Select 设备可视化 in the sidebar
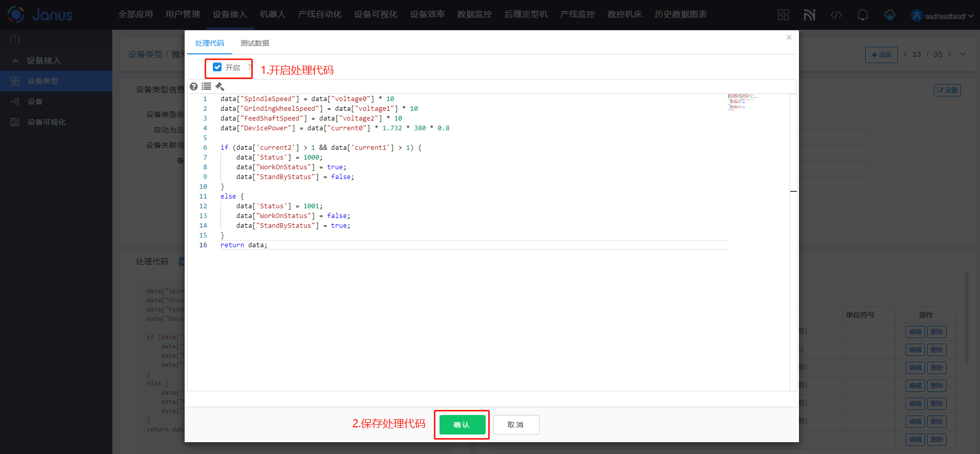980x454 pixels. click(x=56, y=122)
